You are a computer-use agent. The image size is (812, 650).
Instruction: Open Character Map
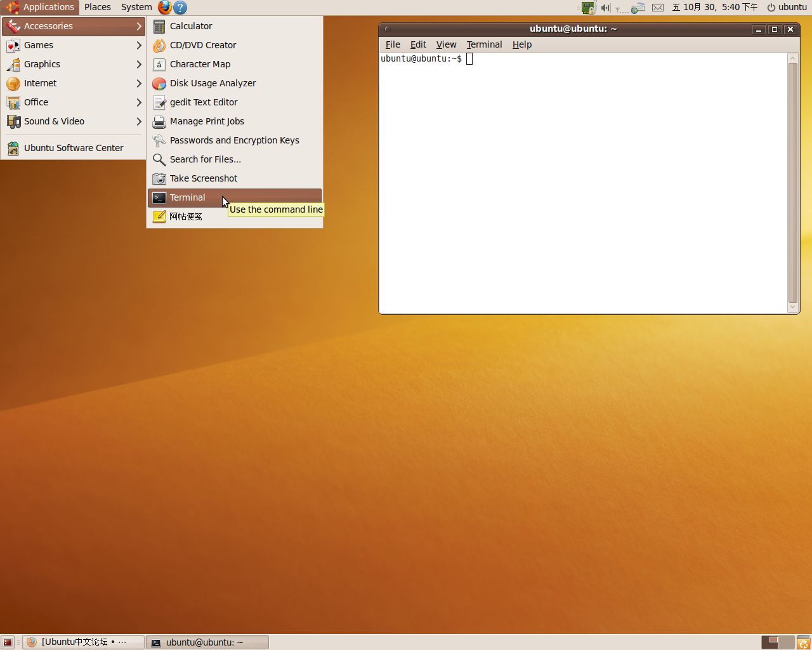pos(235,64)
